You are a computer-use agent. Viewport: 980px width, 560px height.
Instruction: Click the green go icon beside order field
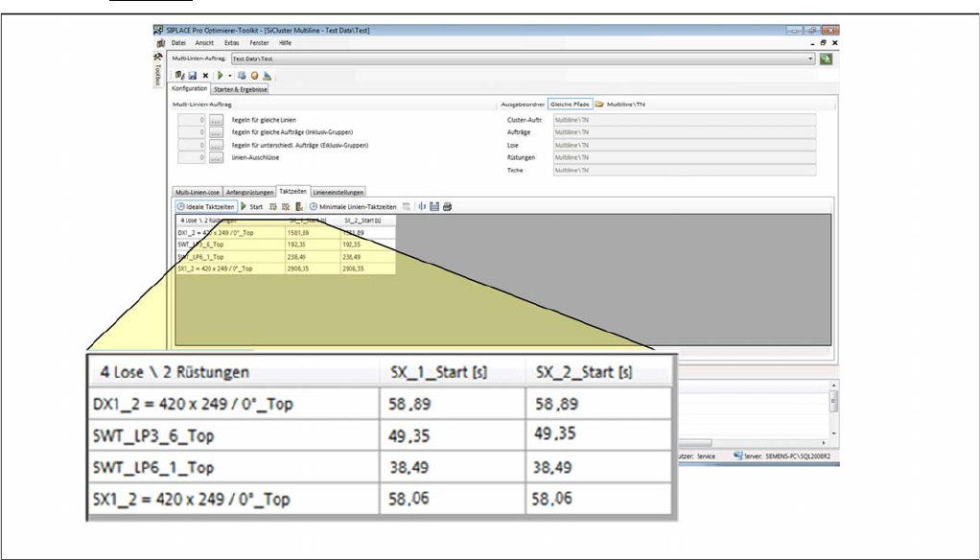pyautogui.click(x=825, y=58)
